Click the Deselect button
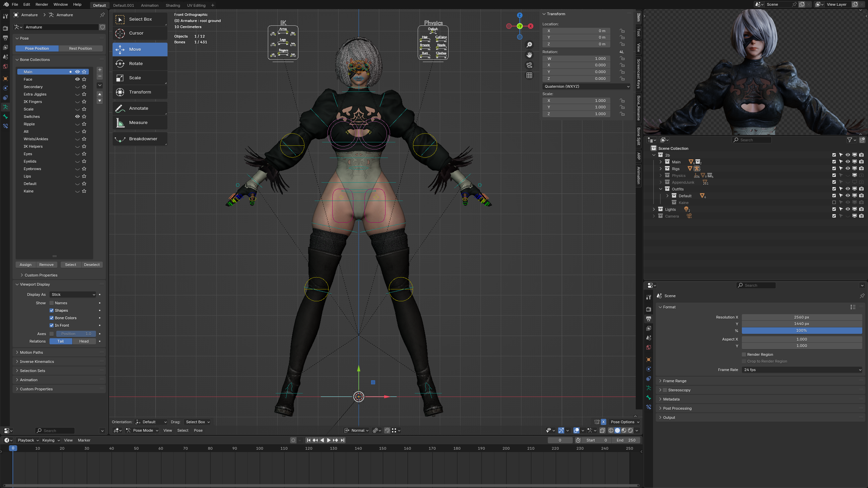The height and width of the screenshot is (488, 868). pyautogui.click(x=92, y=265)
